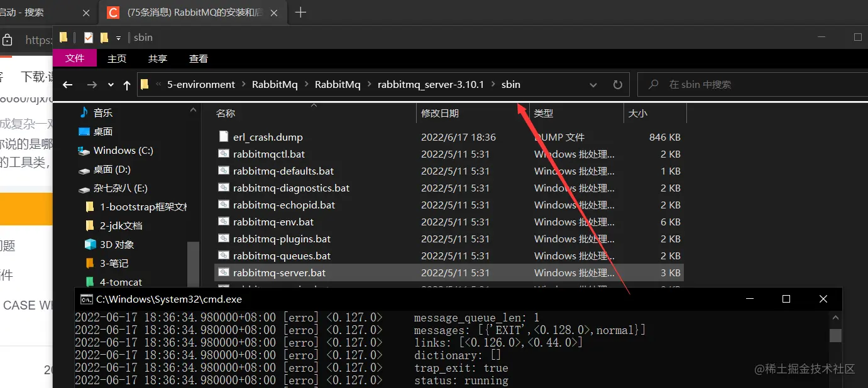Image resolution: width=868 pixels, height=388 pixels.
Task: Open the 文件 ribbon tab
Action: tap(75, 58)
